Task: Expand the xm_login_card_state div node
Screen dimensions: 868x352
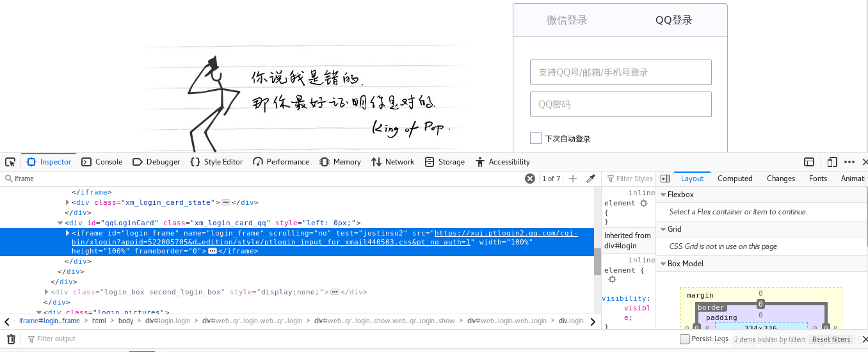Action: pyautogui.click(x=68, y=202)
